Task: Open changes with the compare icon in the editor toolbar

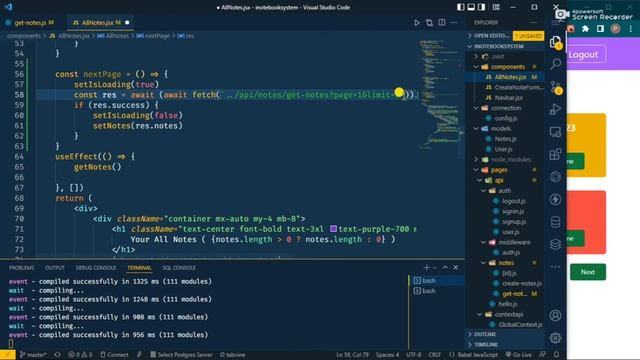Action: coord(429,22)
